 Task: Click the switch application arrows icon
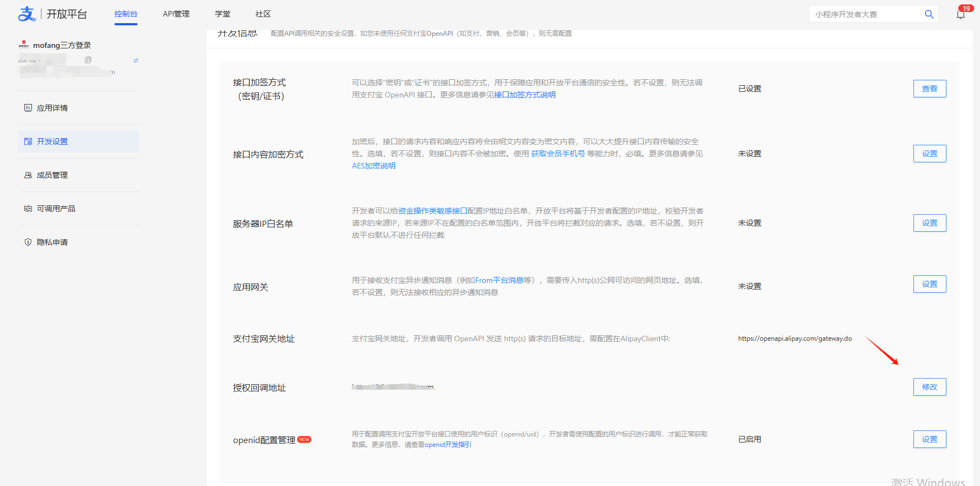click(x=136, y=61)
